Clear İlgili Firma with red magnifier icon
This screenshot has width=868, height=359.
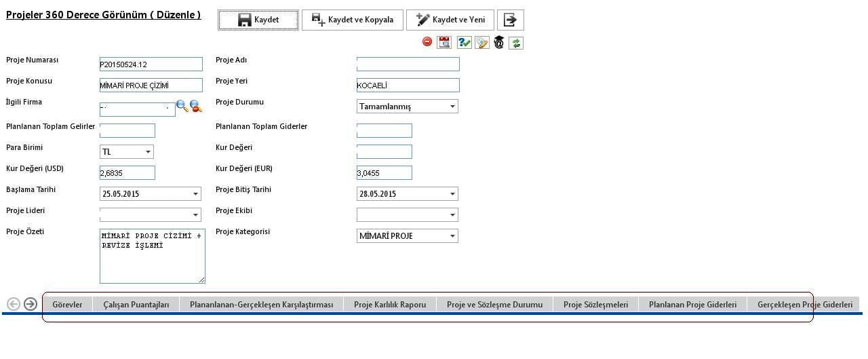coord(196,105)
